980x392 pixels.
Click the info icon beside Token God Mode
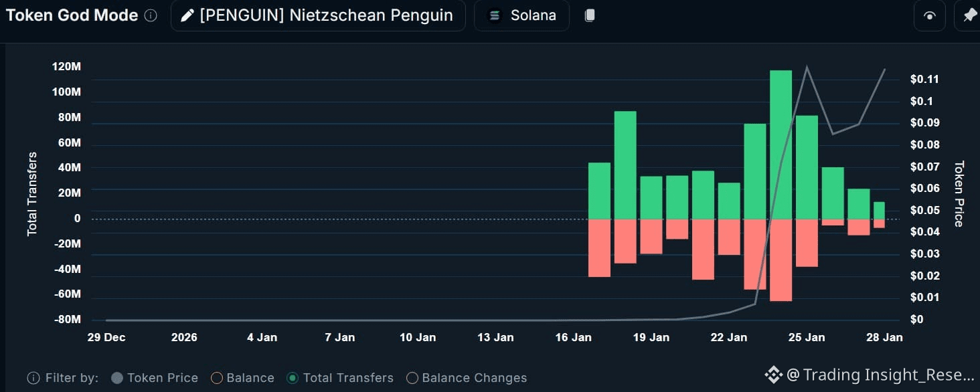pos(151,15)
